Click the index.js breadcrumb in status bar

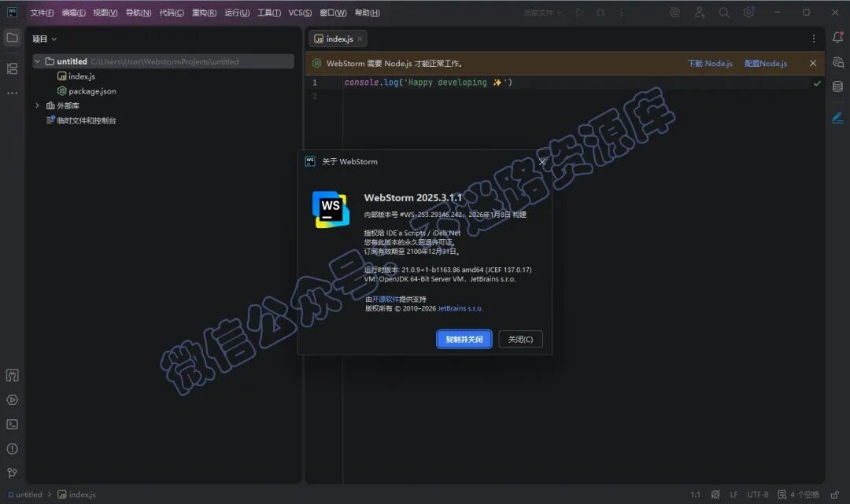pos(76,495)
